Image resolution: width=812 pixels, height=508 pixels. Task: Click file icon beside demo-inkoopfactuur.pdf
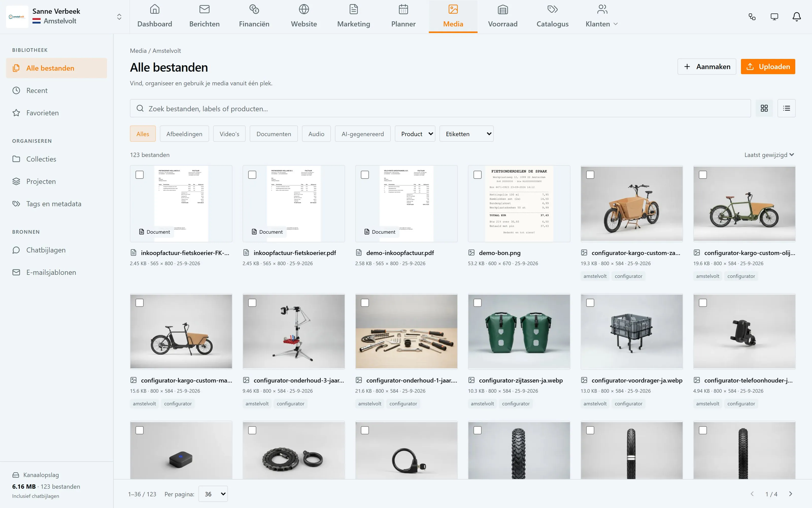(359, 253)
